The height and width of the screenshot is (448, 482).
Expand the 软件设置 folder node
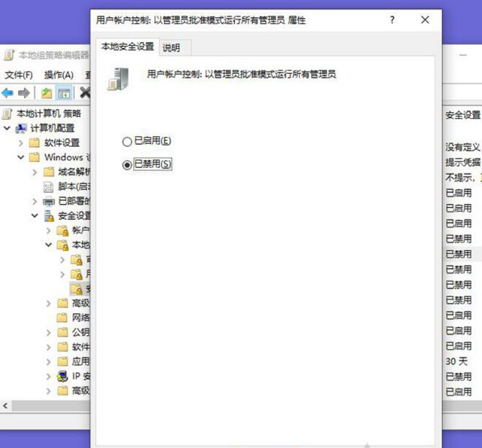tap(21, 143)
